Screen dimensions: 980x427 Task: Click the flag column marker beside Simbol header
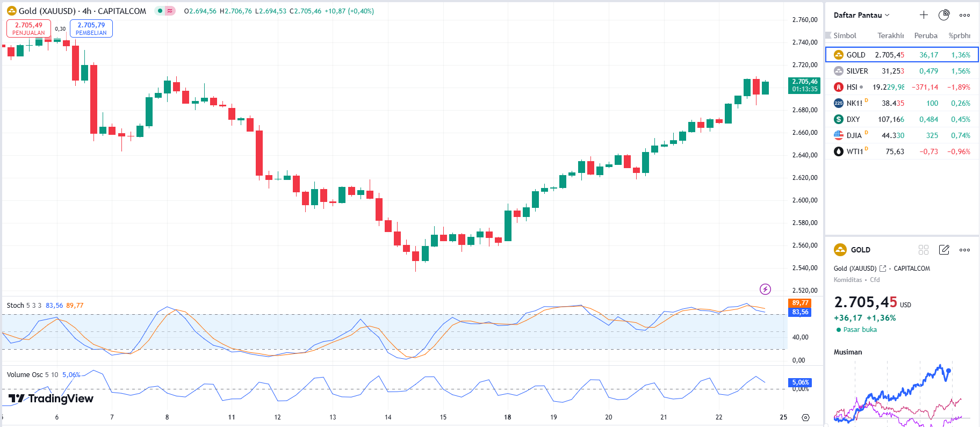click(x=828, y=35)
